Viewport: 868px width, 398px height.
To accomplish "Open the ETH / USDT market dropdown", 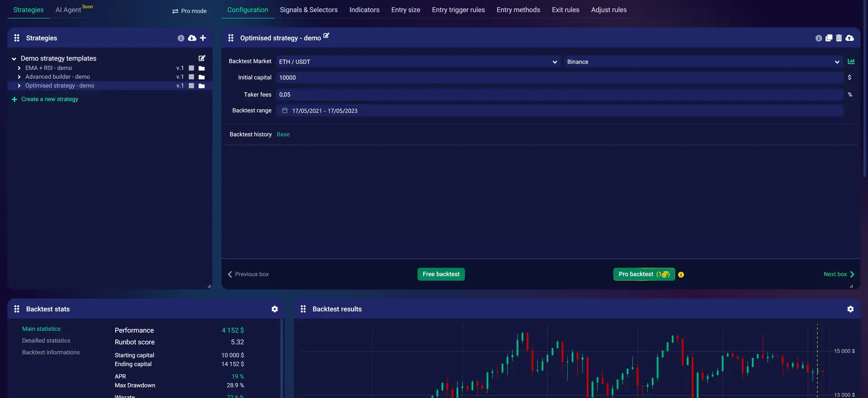I will coord(418,62).
